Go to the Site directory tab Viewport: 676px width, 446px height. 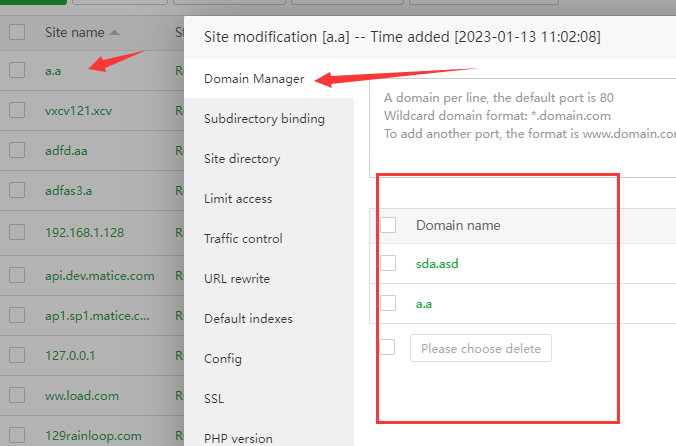pos(242,158)
